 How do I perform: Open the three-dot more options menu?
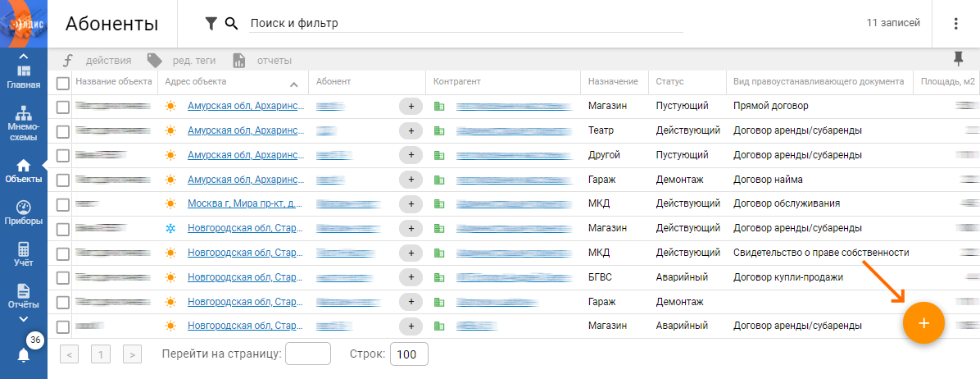pyautogui.click(x=955, y=24)
